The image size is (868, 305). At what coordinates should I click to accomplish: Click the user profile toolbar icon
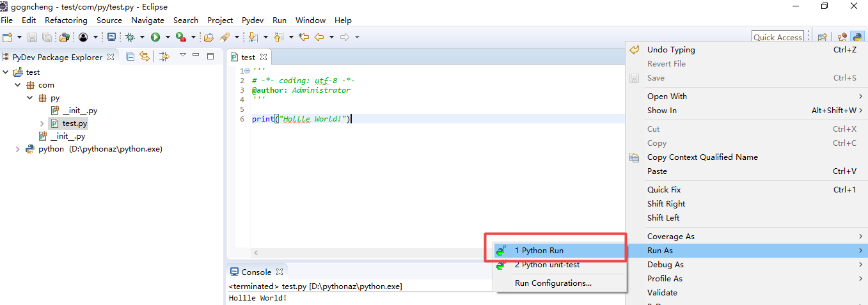click(x=83, y=37)
